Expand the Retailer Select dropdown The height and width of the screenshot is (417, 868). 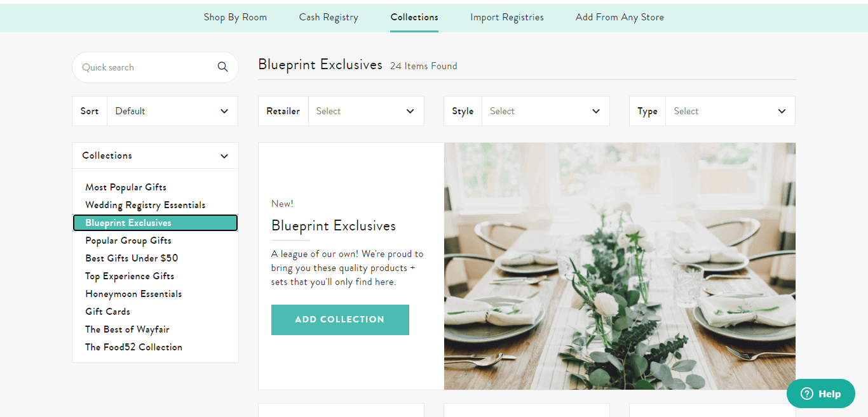click(x=341, y=111)
